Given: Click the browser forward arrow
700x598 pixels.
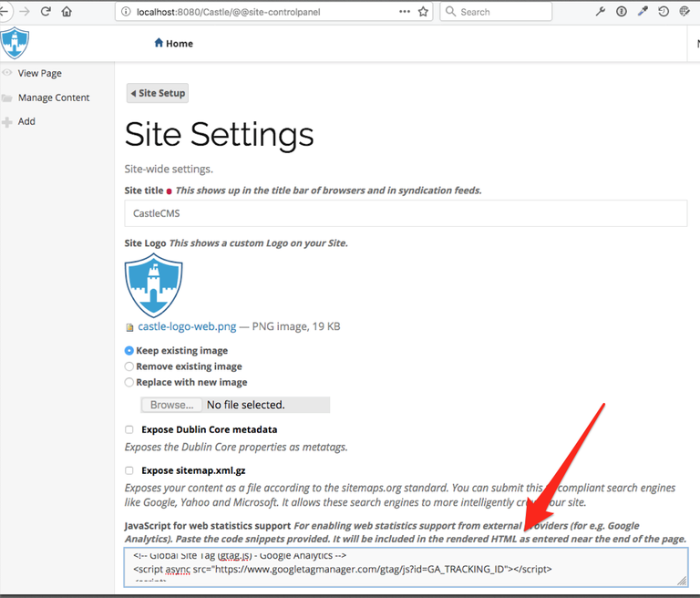Looking at the screenshot, I should (x=25, y=12).
